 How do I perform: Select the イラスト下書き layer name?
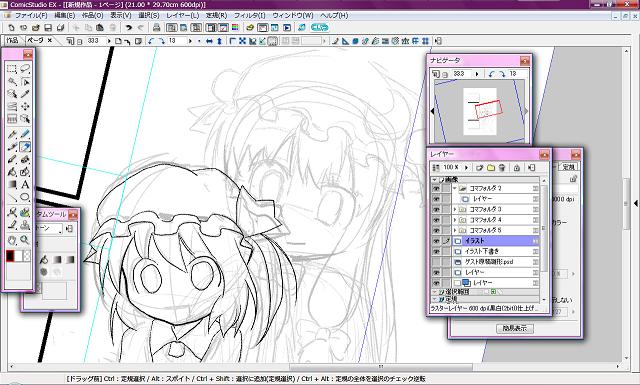[482, 251]
